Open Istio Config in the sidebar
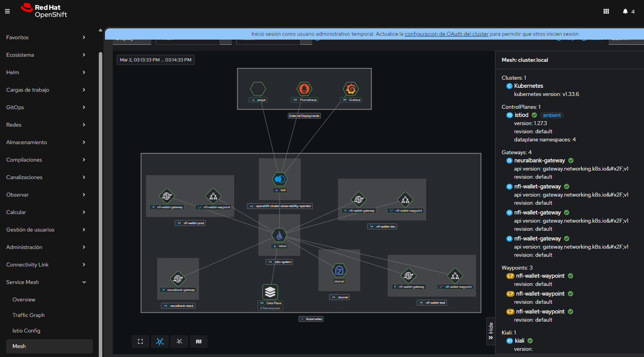644x357 pixels. pos(26,331)
